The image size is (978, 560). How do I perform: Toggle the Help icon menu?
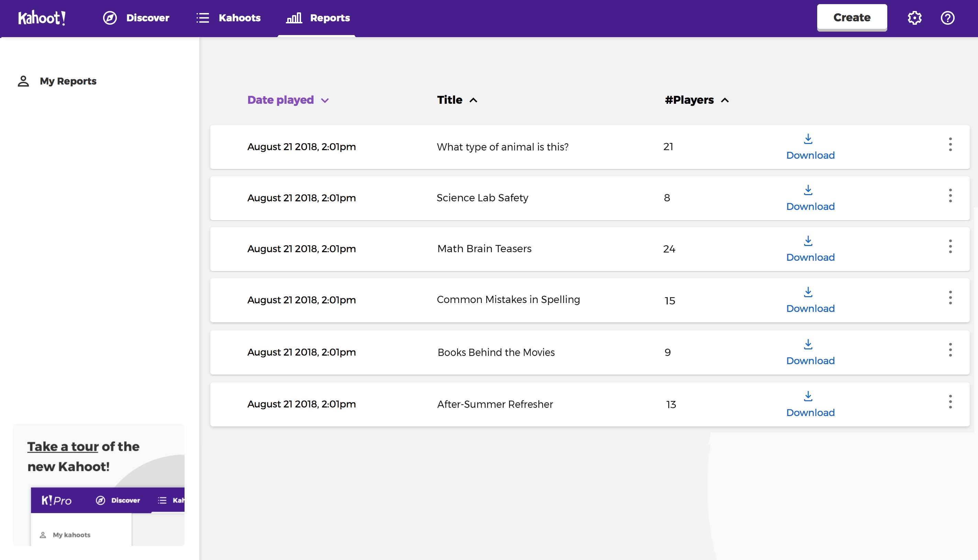[947, 18]
